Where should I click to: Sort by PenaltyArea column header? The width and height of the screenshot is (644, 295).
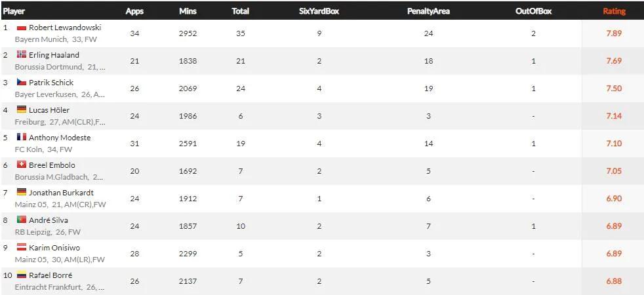(428, 11)
